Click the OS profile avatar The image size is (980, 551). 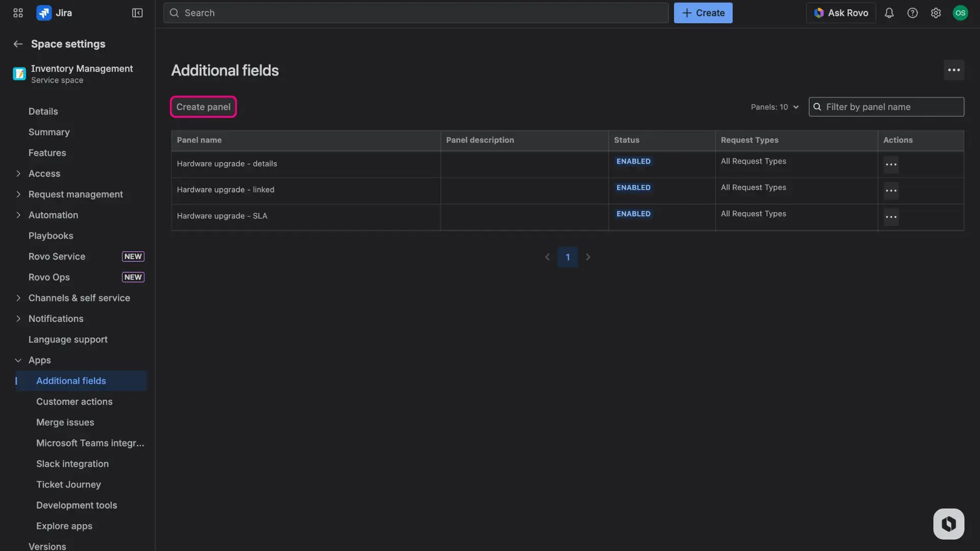click(x=961, y=13)
